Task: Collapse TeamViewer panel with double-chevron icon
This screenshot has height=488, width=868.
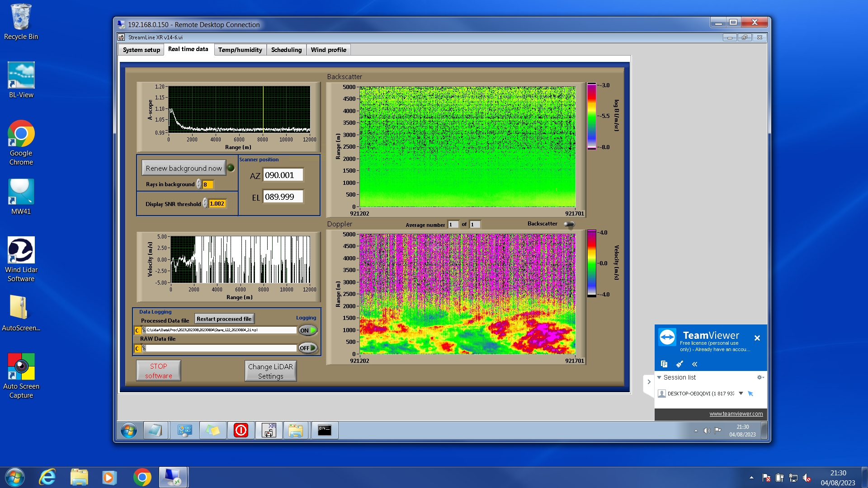Action: coord(695,364)
